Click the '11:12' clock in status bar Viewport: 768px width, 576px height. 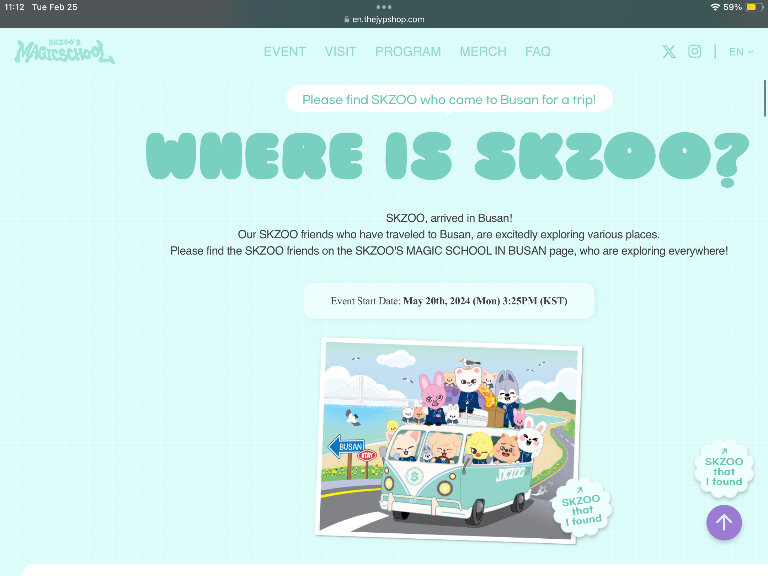tap(14, 7)
